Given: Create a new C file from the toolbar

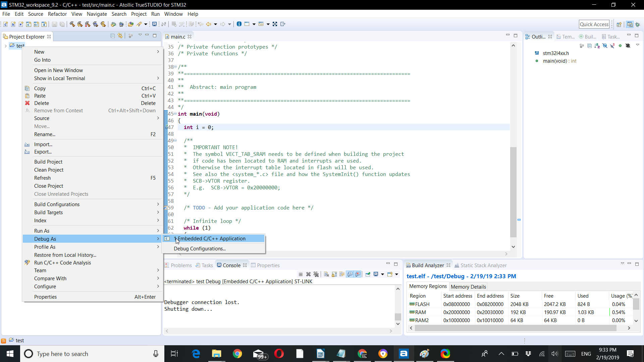Looking at the screenshot, I should tap(6, 24).
